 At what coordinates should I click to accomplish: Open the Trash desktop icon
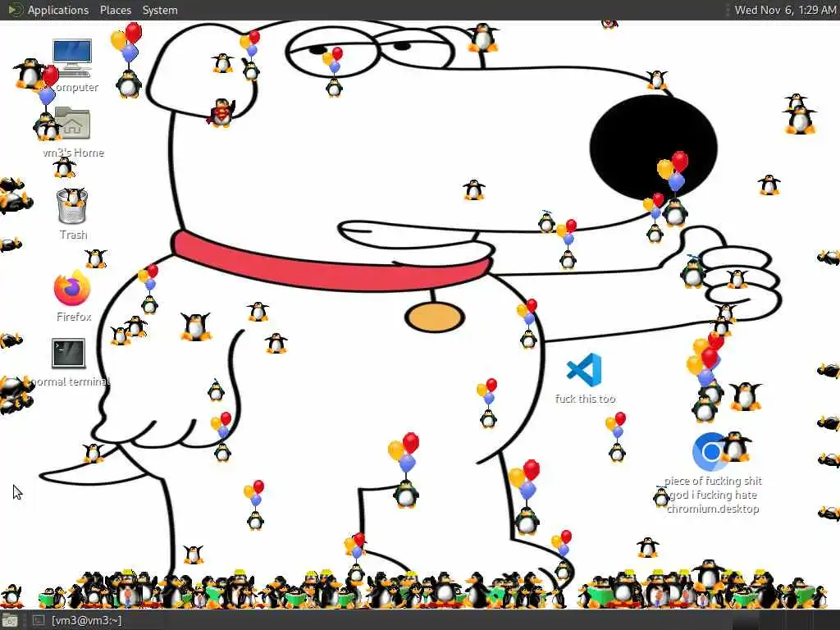(72, 206)
